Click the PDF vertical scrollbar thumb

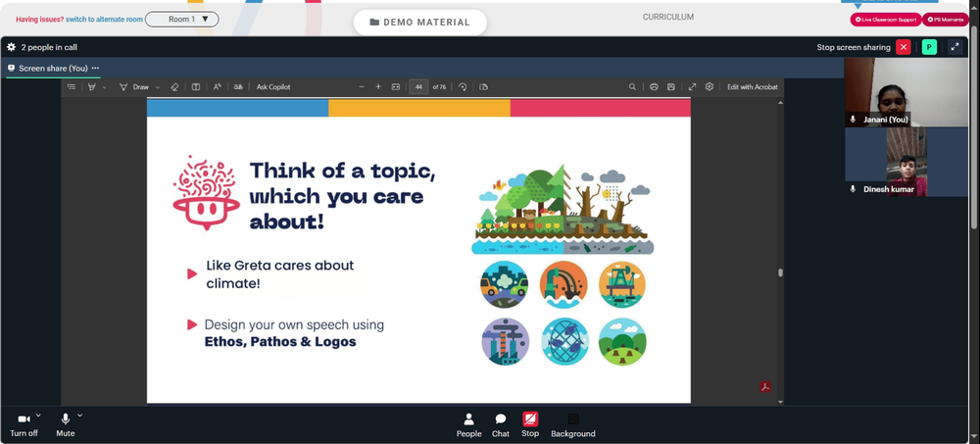tap(780, 272)
